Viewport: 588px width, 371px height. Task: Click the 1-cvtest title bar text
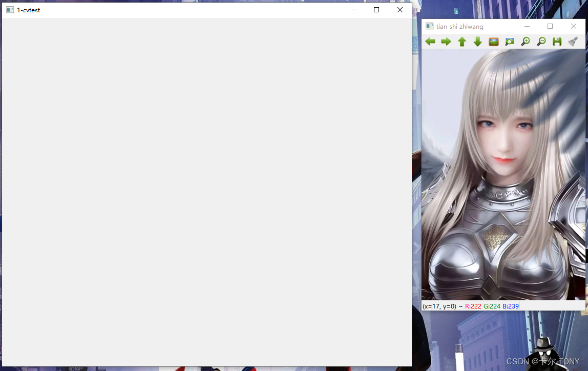29,10
